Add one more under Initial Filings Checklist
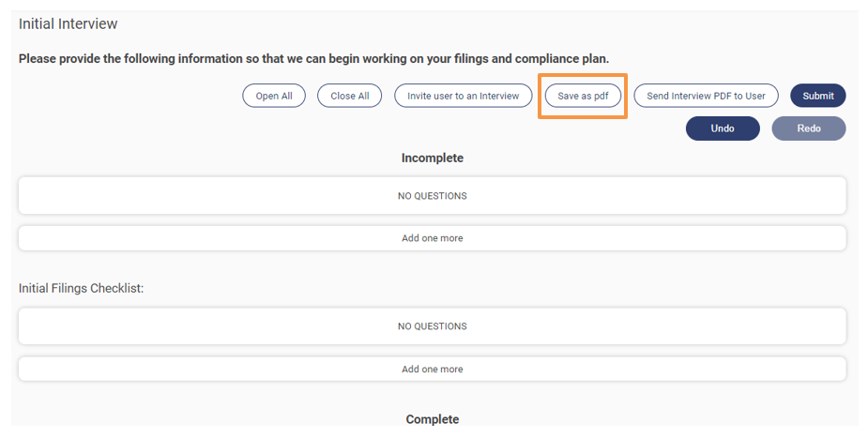868x438 pixels. [432, 370]
